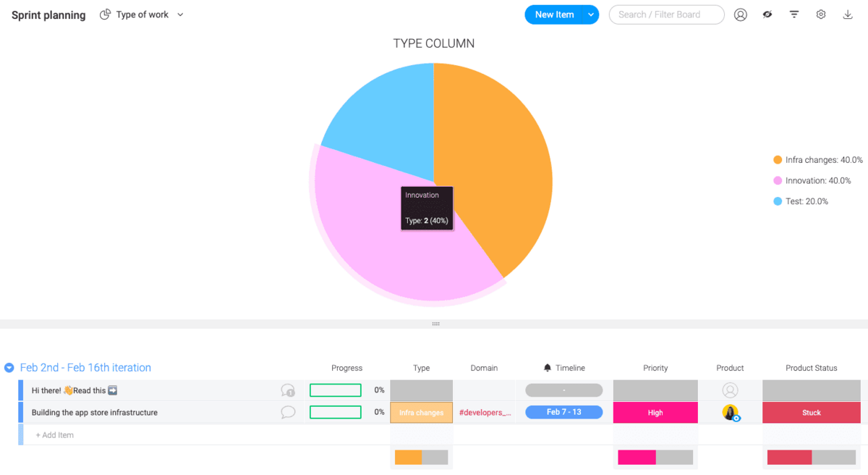The width and height of the screenshot is (868, 475).
Task: Click the Priority column header
Action: pyautogui.click(x=655, y=368)
